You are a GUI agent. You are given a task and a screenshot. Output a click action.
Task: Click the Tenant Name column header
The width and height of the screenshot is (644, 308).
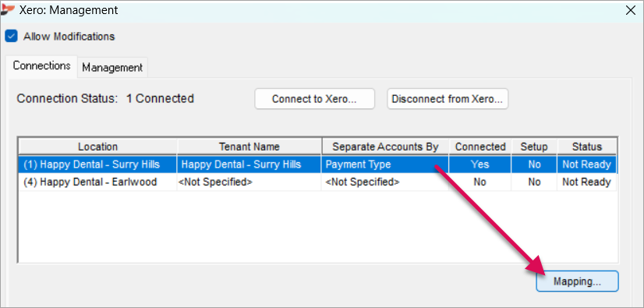(x=249, y=147)
